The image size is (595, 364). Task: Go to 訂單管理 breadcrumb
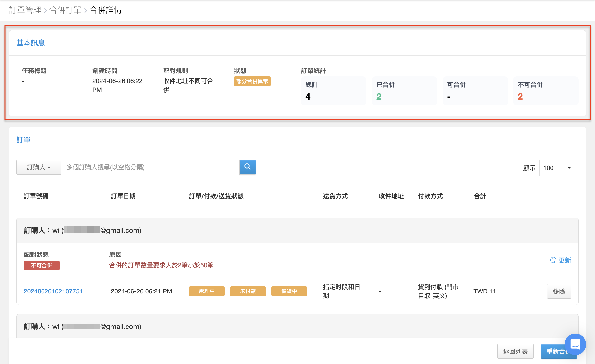point(25,10)
